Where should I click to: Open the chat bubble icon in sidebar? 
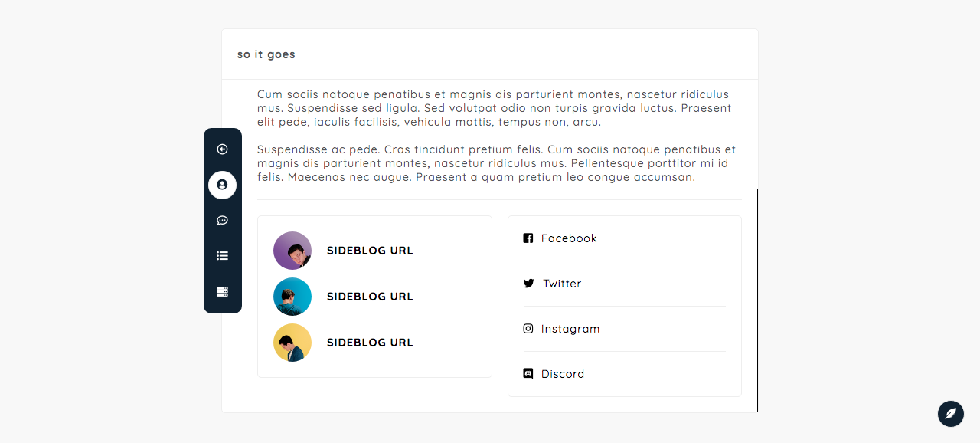click(222, 221)
